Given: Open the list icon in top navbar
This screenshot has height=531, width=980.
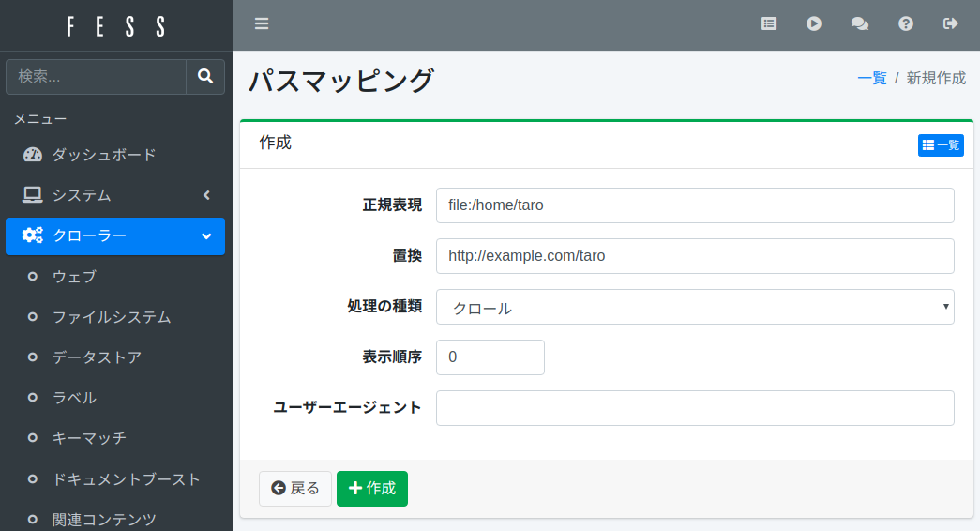Looking at the screenshot, I should [769, 24].
